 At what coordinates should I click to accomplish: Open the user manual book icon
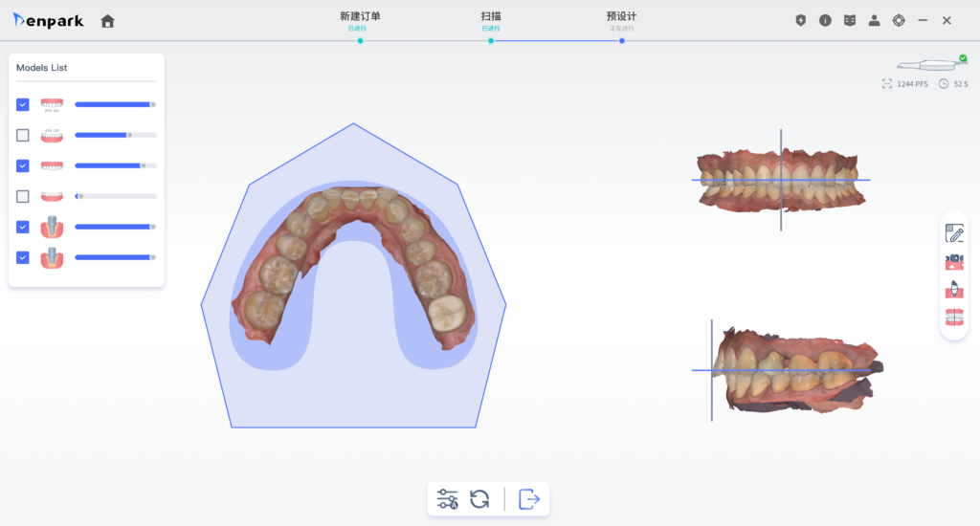(850, 21)
